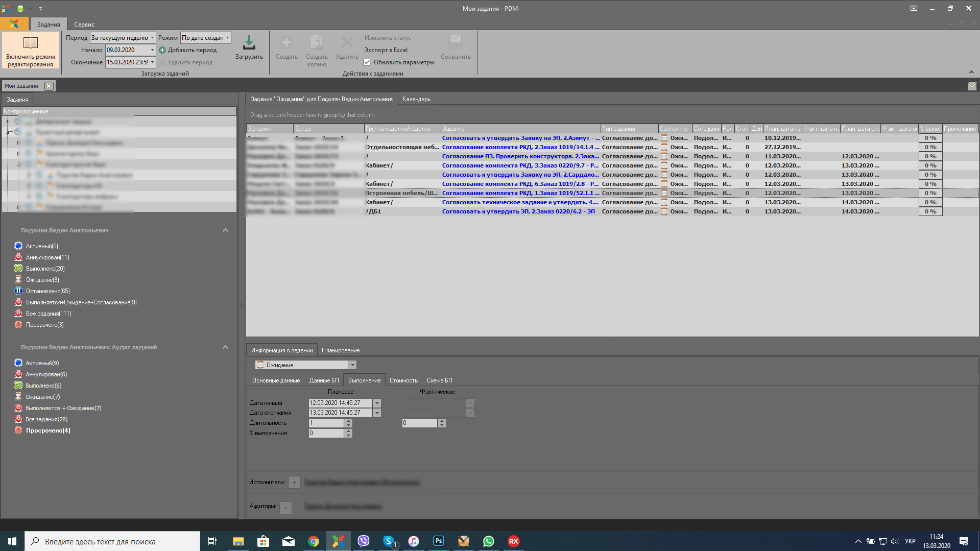Select audit filter Все задания(28)

click(46, 419)
